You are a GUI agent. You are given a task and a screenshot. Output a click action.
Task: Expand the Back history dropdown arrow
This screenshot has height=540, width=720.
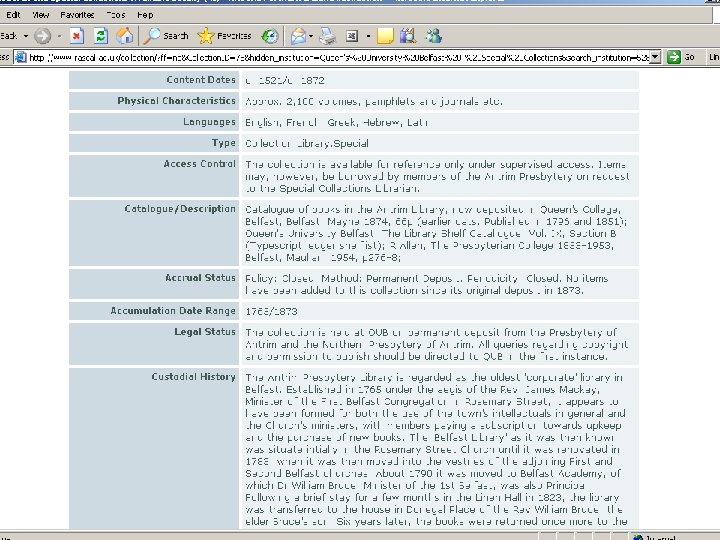26,35
